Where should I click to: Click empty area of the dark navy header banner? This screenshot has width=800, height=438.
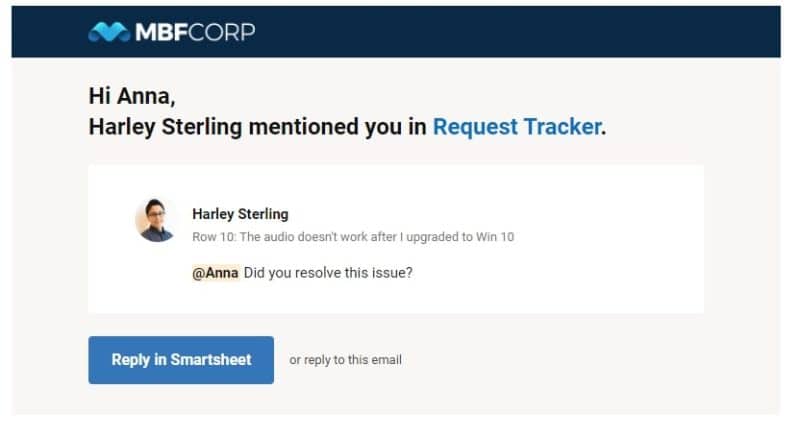coord(510,32)
